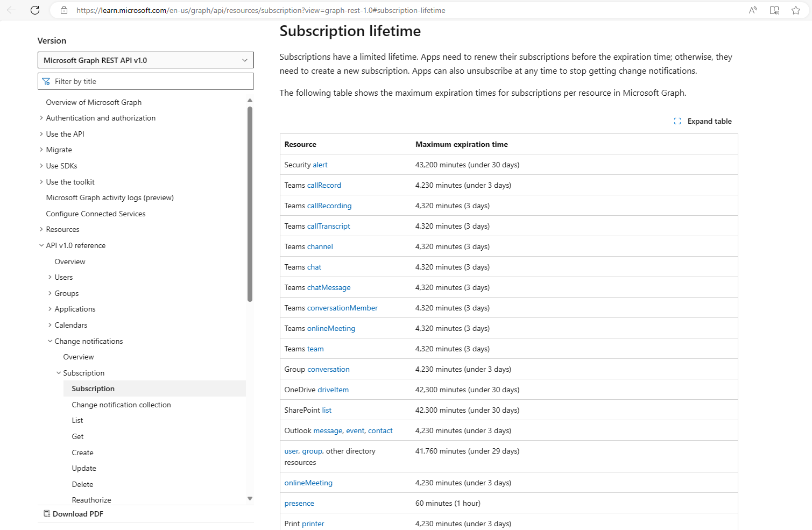
Task: Expand the Use SDKs node
Action: pos(41,166)
